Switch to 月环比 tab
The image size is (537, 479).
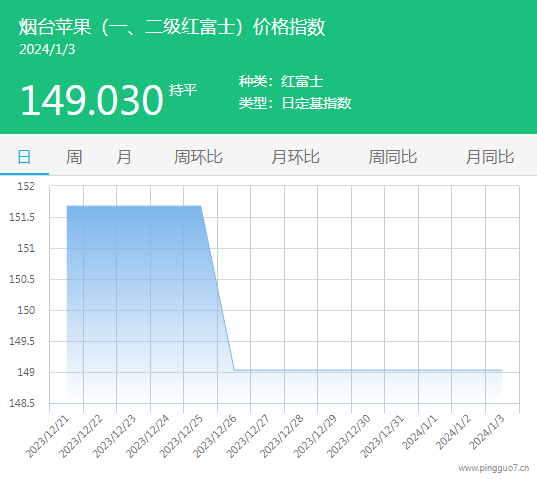(296, 157)
